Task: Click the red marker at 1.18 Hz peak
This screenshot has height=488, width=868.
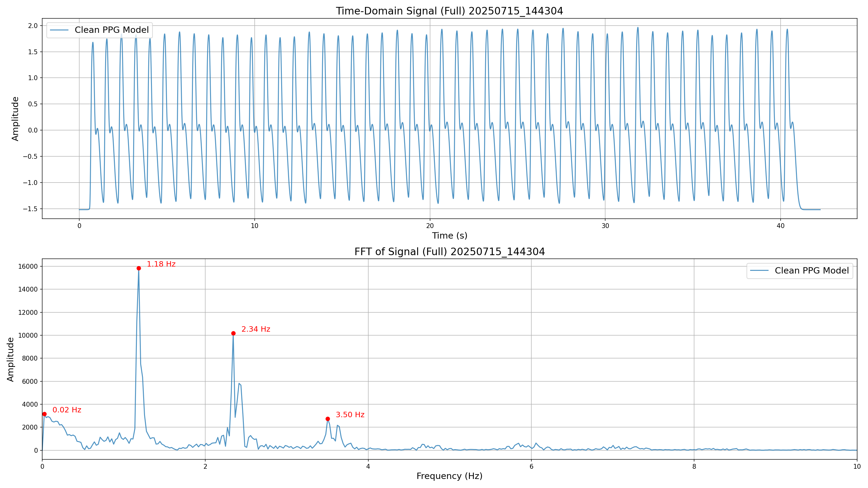Action: tap(139, 268)
